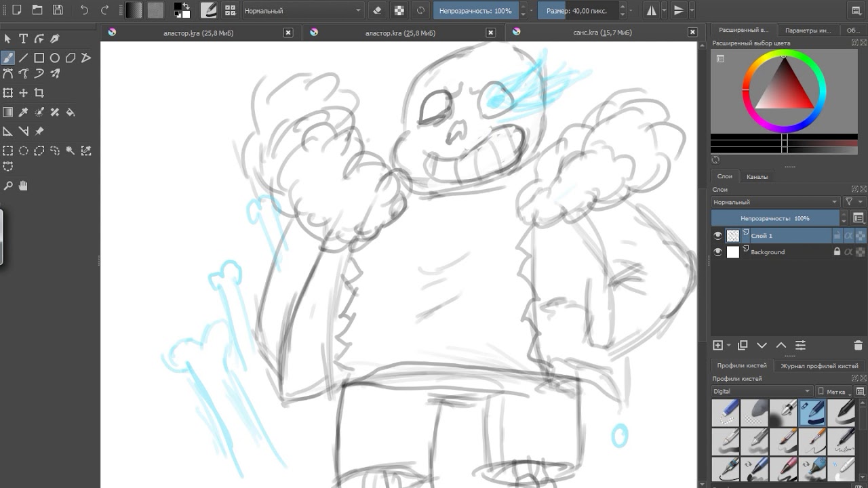Select the Move tool

point(24,93)
